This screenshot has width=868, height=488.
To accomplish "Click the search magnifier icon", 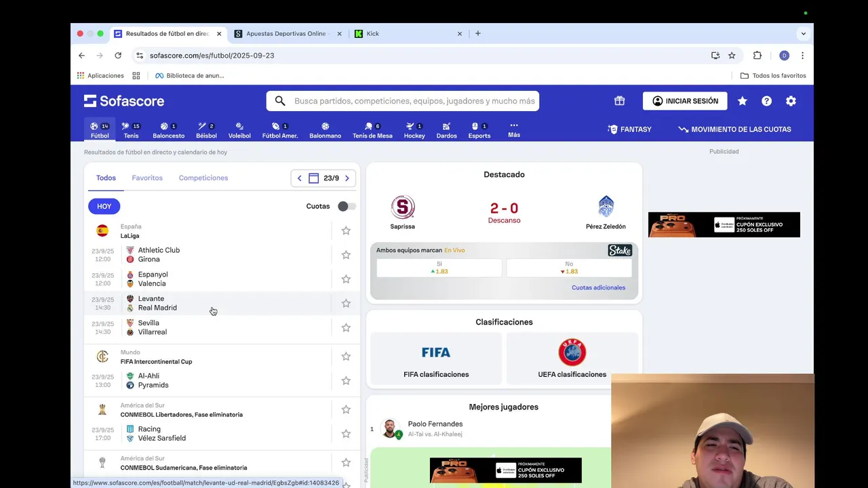I will click(x=280, y=101).
